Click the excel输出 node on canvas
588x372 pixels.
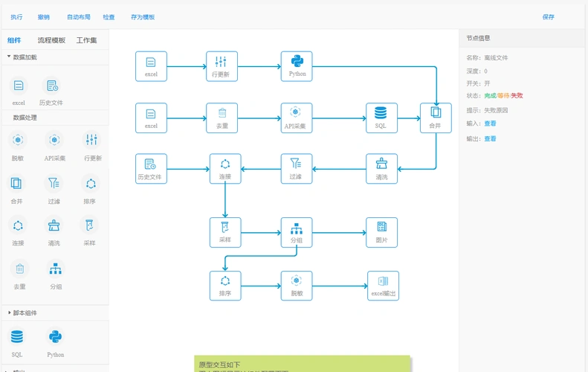[383, 286]
